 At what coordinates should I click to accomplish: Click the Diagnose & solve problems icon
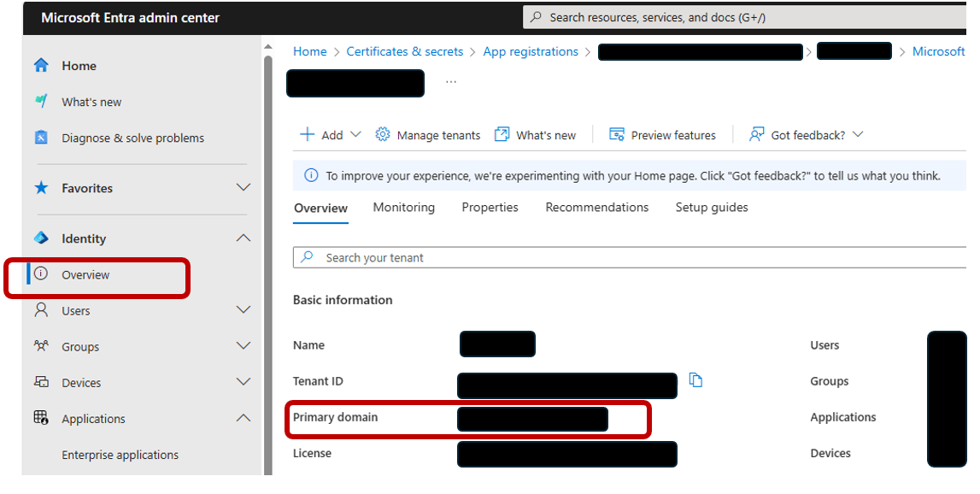pos(41,138)
